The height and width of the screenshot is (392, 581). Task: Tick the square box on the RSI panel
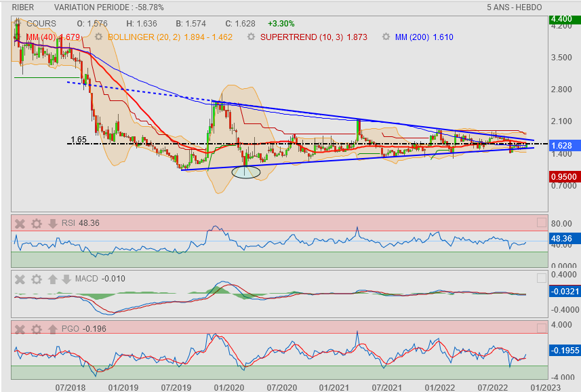542,222
